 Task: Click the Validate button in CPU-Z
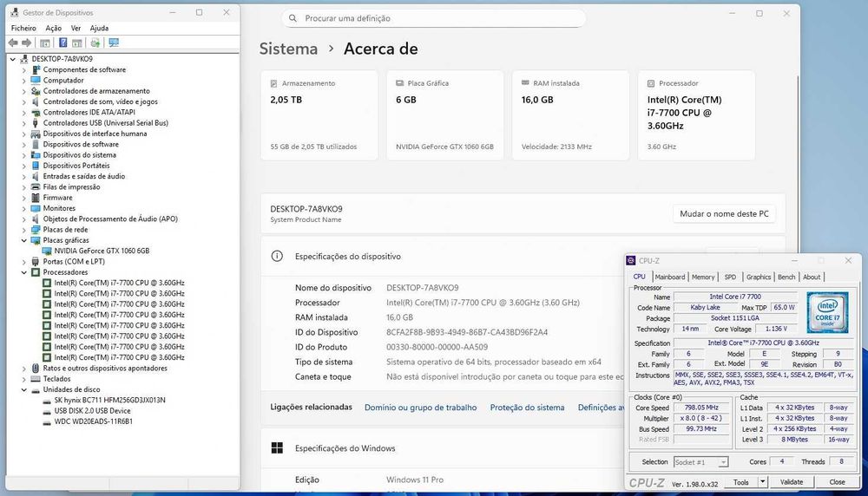[791, 482]
